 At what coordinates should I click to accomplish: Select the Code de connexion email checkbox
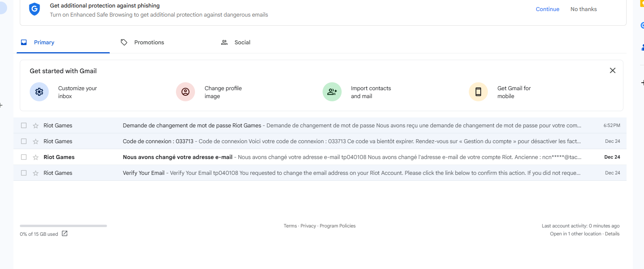pyautogui.click(x=24, y=141)
